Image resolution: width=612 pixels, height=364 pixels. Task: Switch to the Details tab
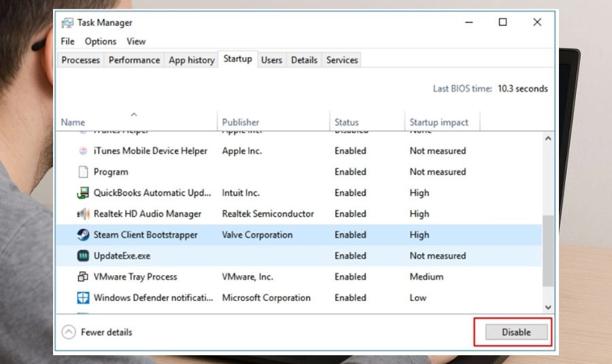[x=304, y=60]
